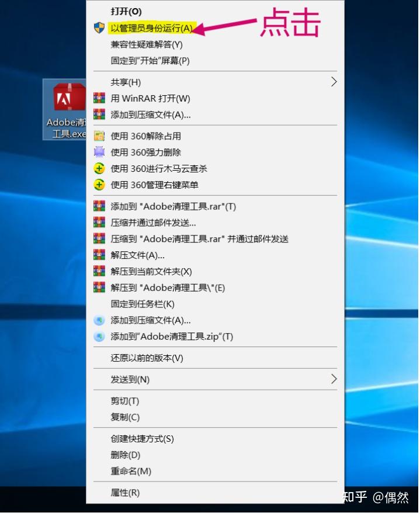Click the 360管理右键菜单 green plus icon

99,185
